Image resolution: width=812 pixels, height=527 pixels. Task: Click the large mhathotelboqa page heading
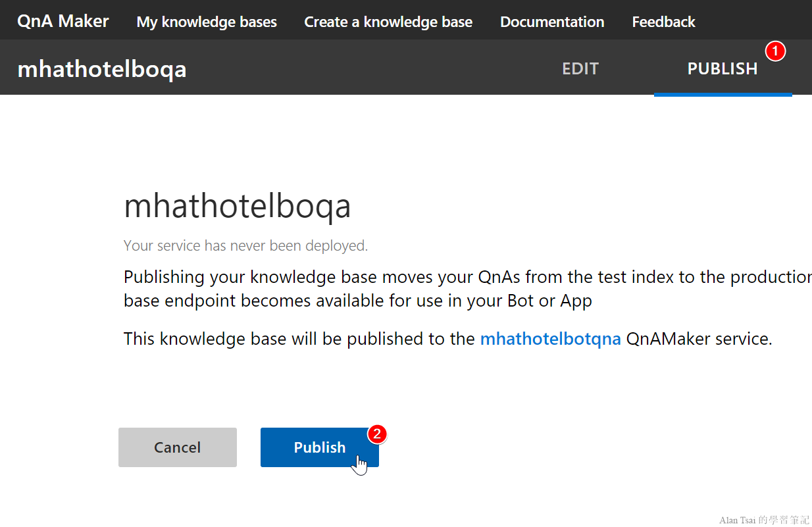(238, 207)
